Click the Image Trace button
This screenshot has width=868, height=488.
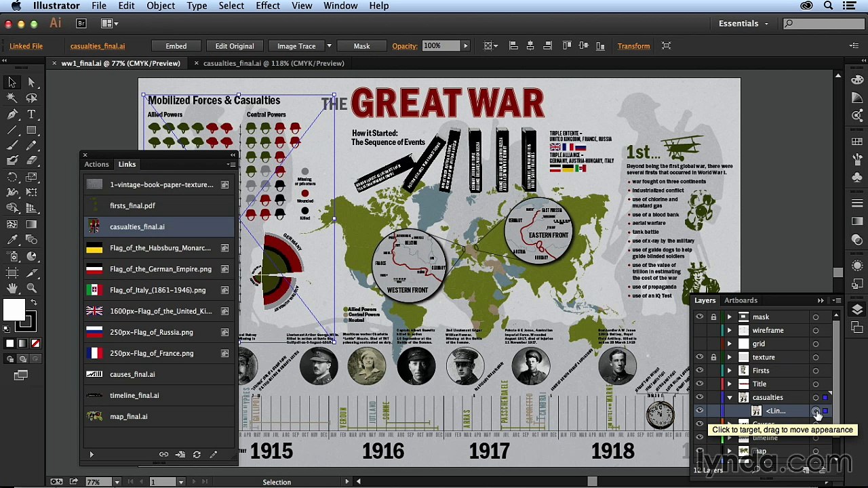point(296,46)
